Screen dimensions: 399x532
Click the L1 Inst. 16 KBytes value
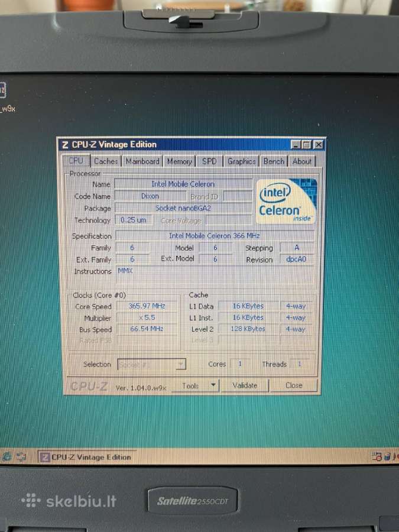point(248,317)
